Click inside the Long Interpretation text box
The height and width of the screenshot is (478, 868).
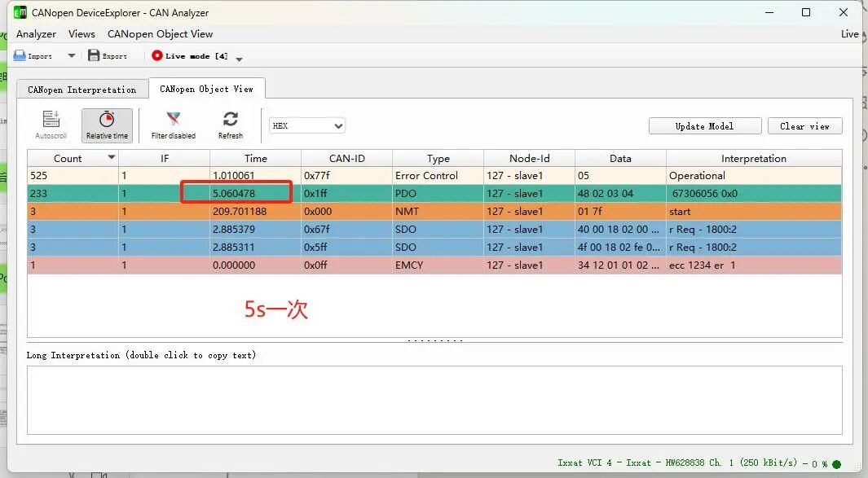pos(434,400)
